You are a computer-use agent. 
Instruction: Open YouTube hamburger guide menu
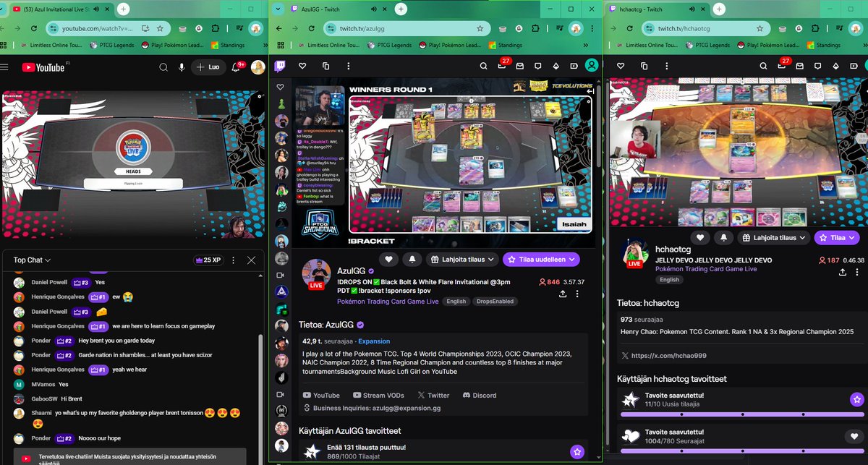pos(4,67)
